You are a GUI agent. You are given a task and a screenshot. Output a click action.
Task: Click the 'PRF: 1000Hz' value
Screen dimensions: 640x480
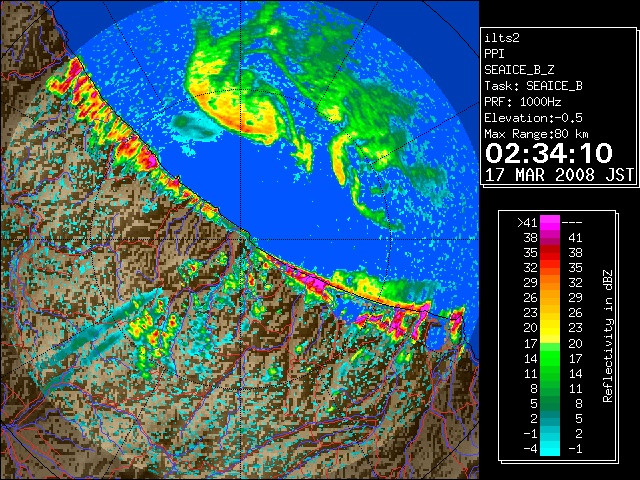523,102
